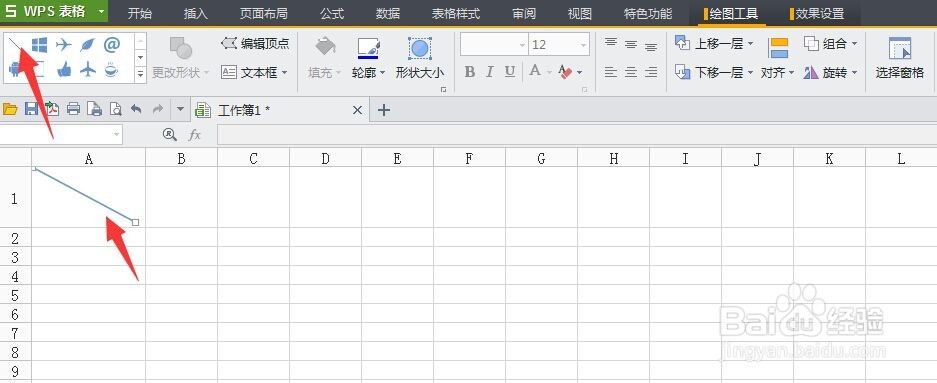Click the fx insert function button
Screen dimensions: 937x383
coord(195,135)
